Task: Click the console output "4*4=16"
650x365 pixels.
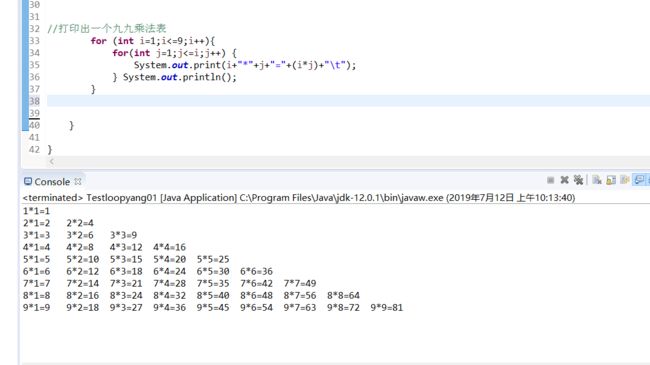Action: pyautogui.click(x=169, y=247)
